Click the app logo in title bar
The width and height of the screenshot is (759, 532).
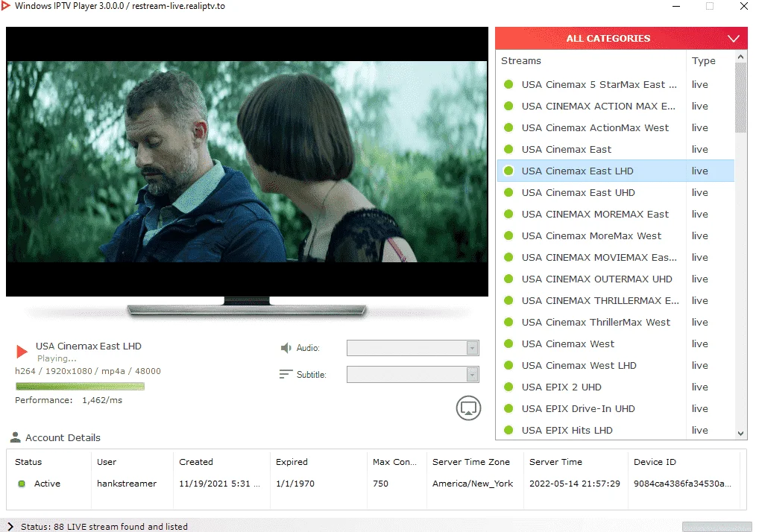pos(6,6)
